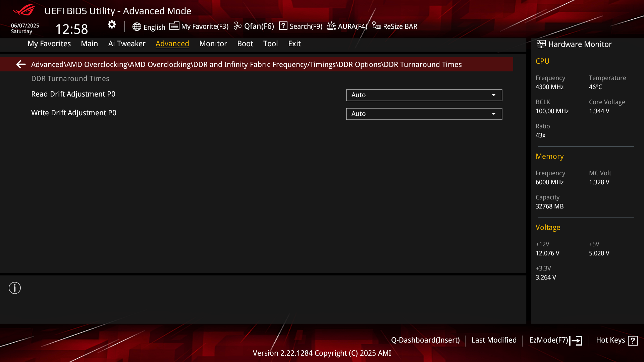Image resolution: width=644 pixels, height=362 pixels.
Task: Click the Write Drift dropdown arrow
Action: point(494,114)
